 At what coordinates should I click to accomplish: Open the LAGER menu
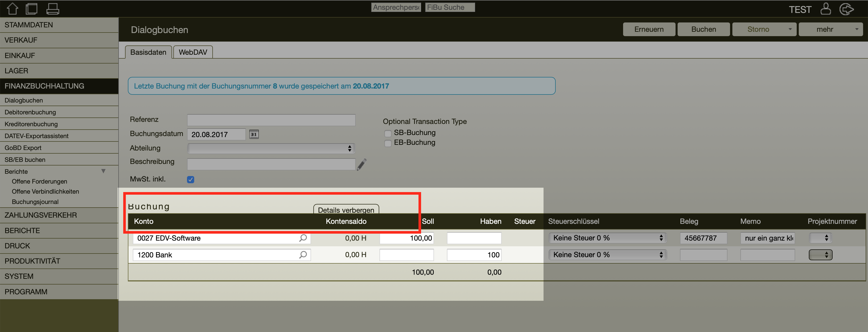click(59, 71)
